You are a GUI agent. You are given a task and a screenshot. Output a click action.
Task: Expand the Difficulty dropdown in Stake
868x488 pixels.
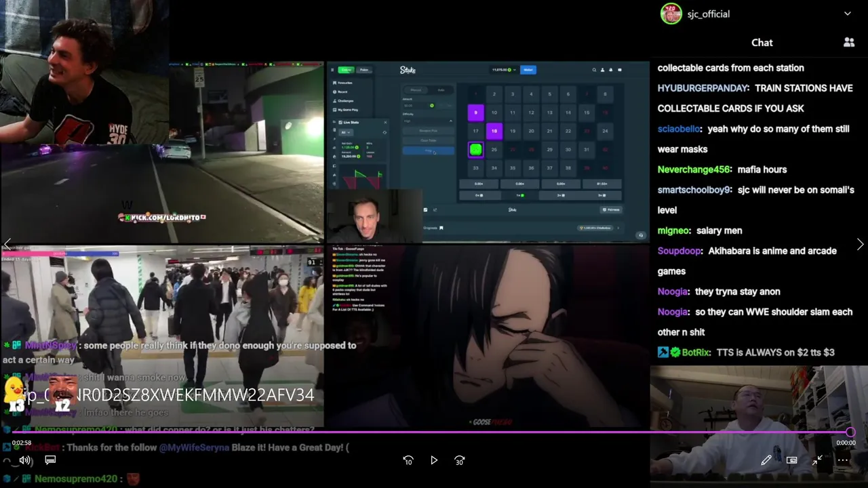tap(428, 121)
